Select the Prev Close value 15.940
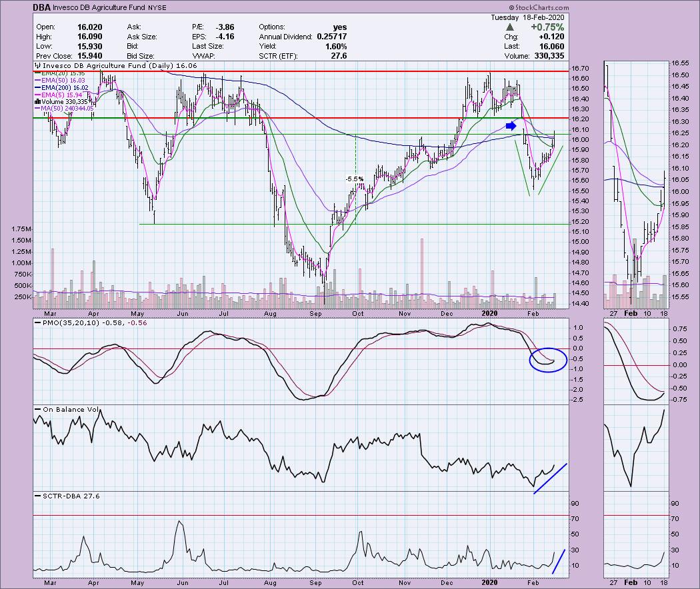 tap(89, 56)
